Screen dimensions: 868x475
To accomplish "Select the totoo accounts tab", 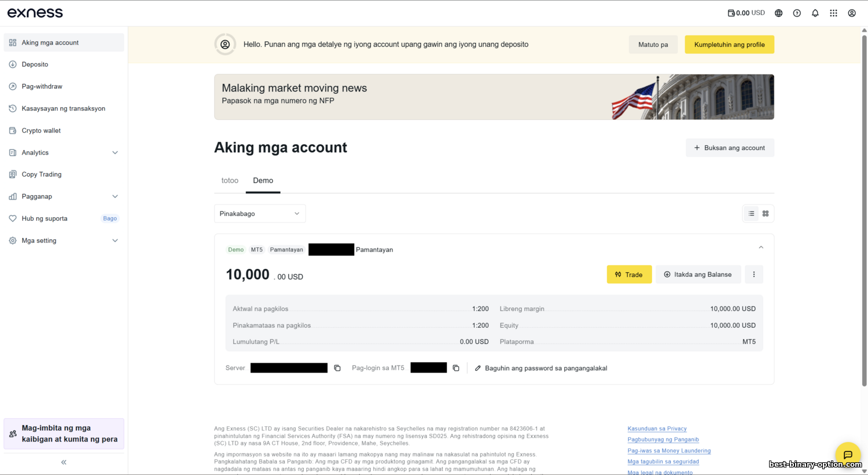I will 230,181.
